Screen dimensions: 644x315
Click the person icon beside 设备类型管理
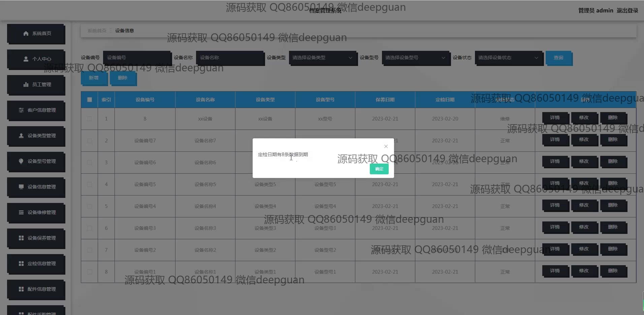21,136
